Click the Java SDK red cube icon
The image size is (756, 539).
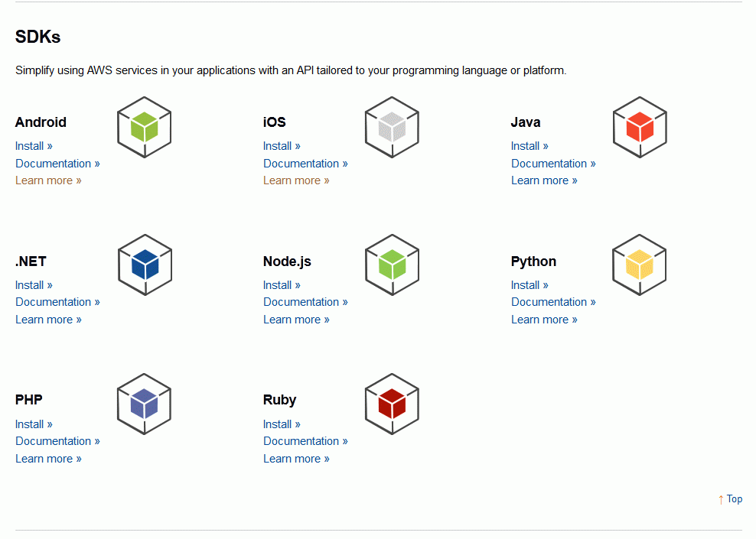(x=640, y=127)
